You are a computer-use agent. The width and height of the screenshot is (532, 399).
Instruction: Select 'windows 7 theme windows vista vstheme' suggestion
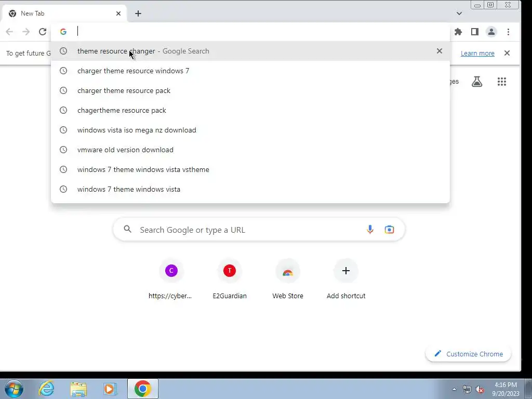point(250,169)
